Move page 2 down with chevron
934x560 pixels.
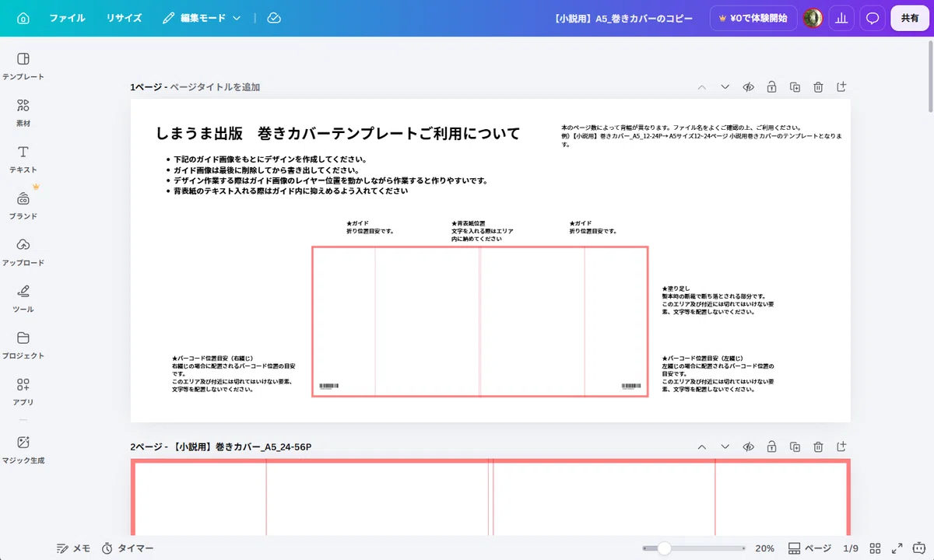coord(725,447)
